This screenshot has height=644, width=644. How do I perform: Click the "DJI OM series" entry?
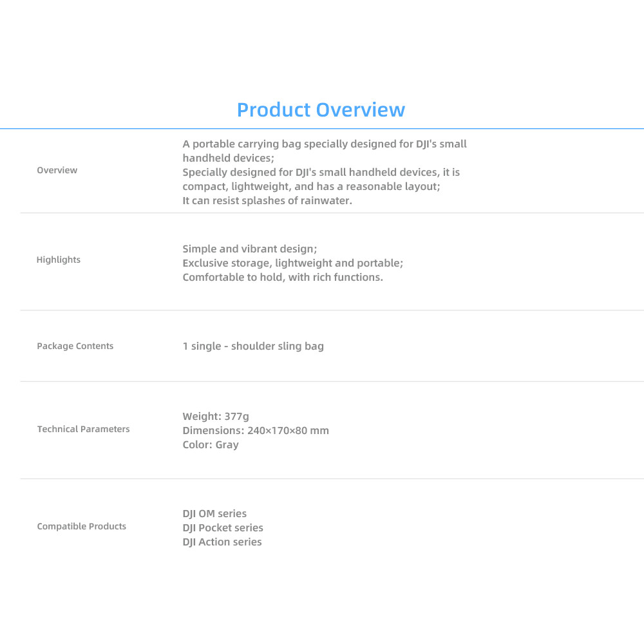[x=214, y=514]
